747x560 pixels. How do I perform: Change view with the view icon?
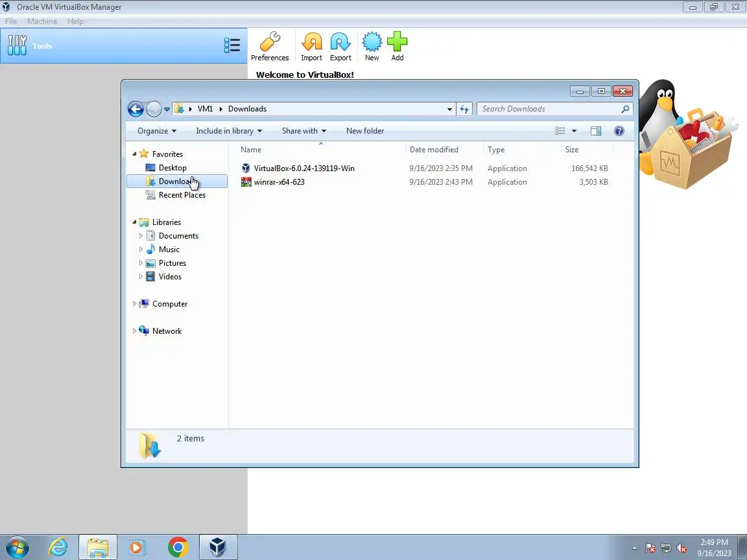(560, 131)
